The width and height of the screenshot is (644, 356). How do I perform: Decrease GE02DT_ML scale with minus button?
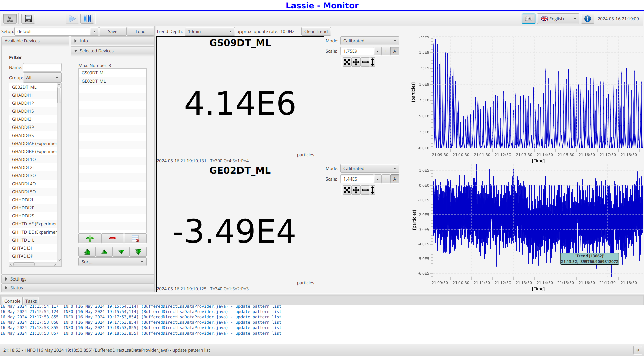(378, 179)
